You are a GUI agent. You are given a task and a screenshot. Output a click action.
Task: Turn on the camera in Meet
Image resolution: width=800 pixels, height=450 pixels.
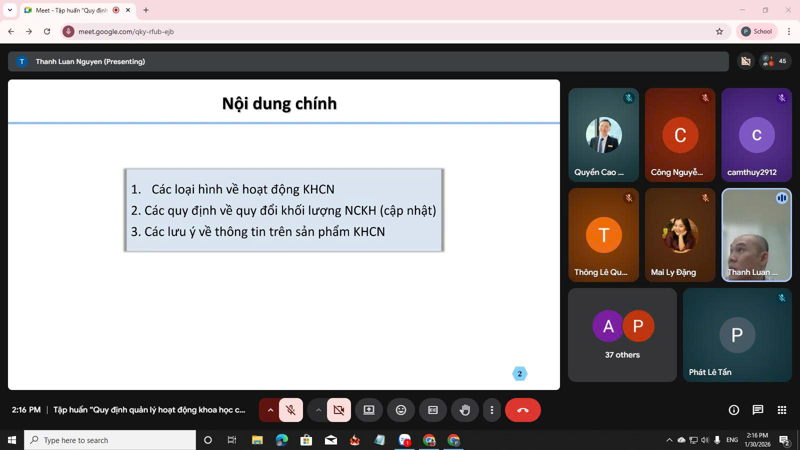pos(339,410)
